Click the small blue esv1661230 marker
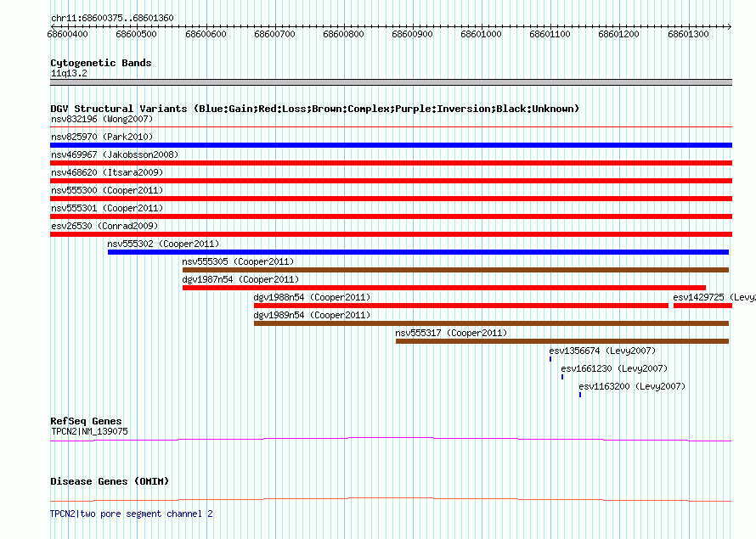 (562, 377)
